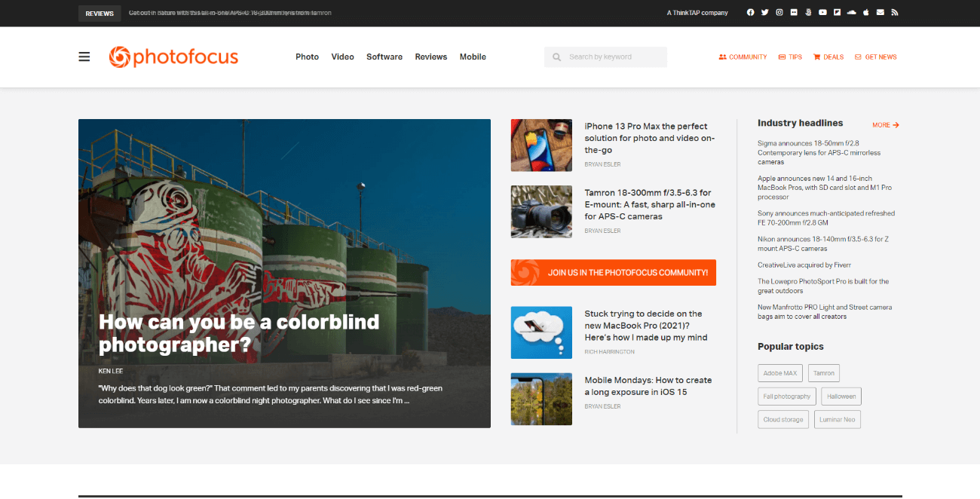Open the Software menu
The width and height of the screenshot is (980, 499).
(x=384, y=57)
